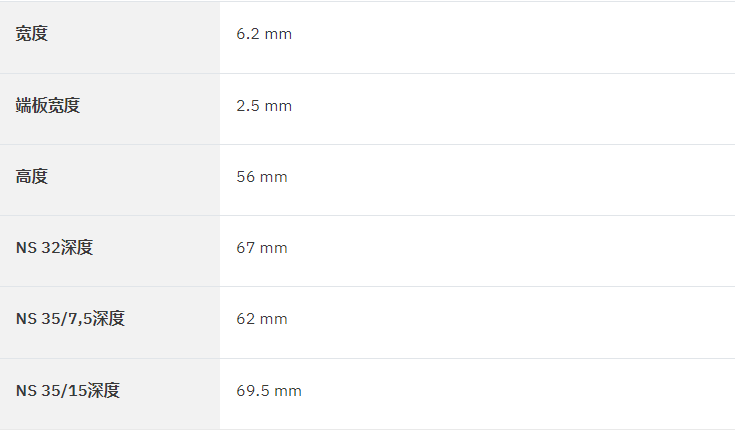Click the 高度 row label
The width and height of the screenshot is (744, 430).
(x=31, y=177)
